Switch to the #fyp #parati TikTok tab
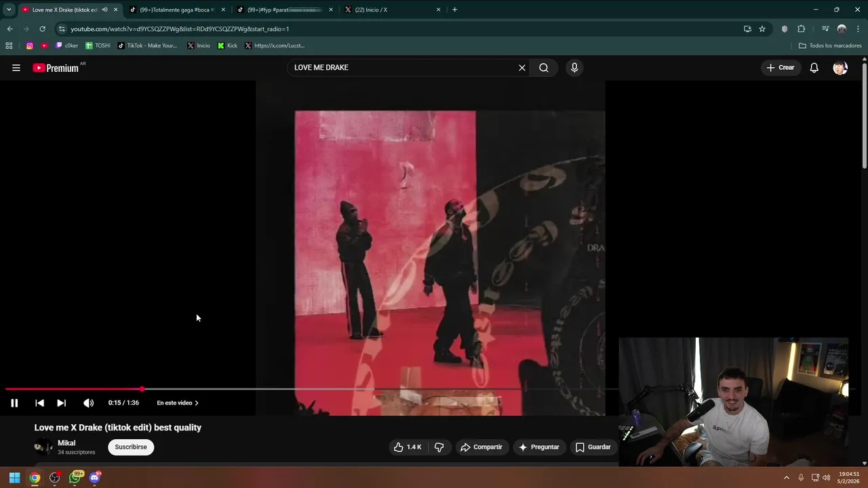Image resolution: width=868 pixels, height=488 pixels. [284, 9]
